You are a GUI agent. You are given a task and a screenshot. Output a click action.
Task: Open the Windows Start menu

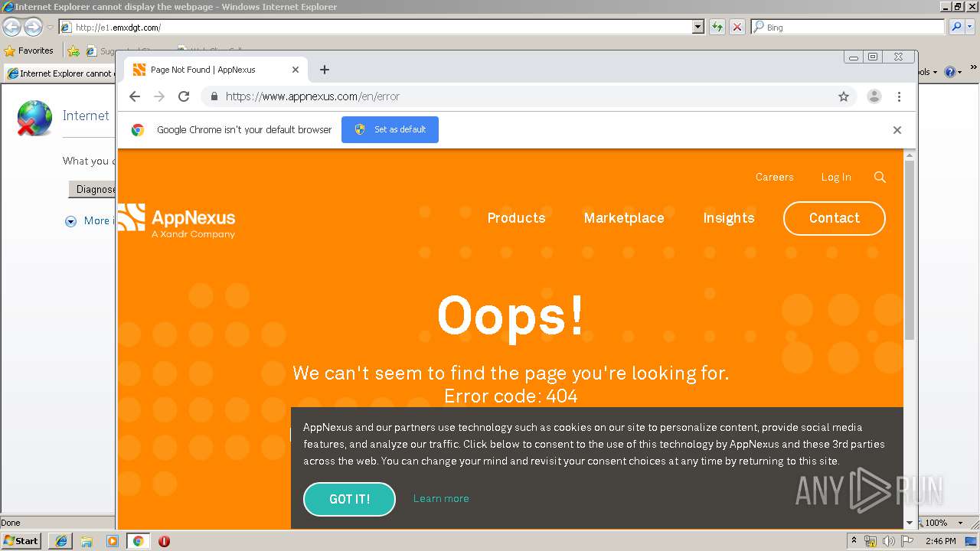click(21, 541)
